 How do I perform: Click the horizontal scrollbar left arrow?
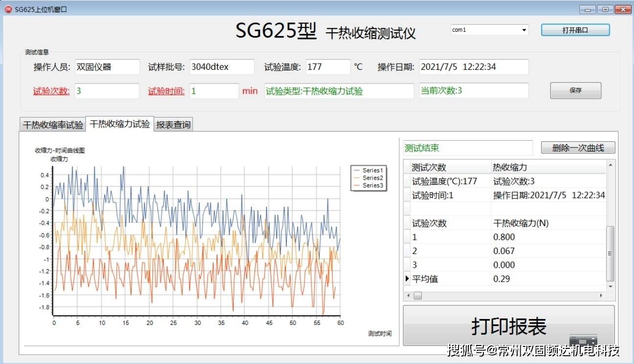coord(409,296)
